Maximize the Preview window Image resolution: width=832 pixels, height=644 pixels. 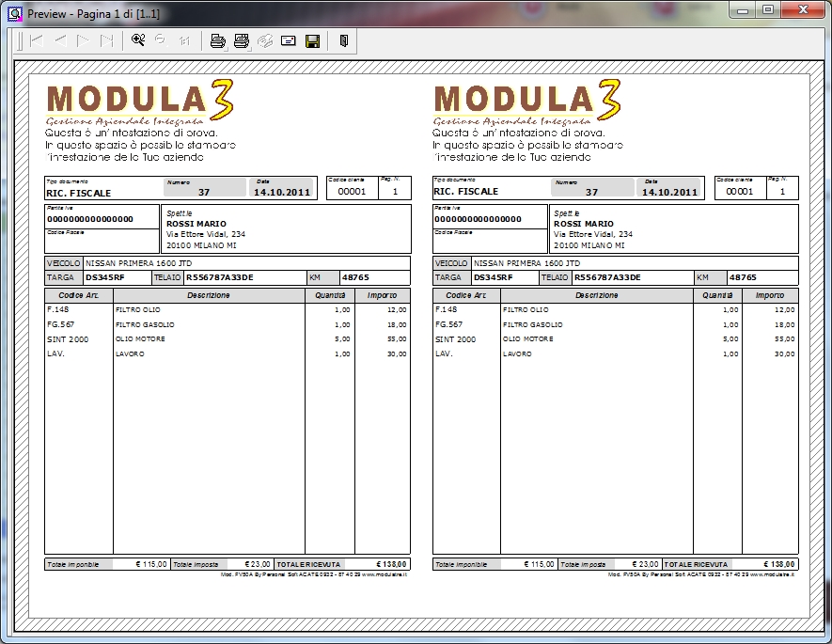click(x=768, y=9)
